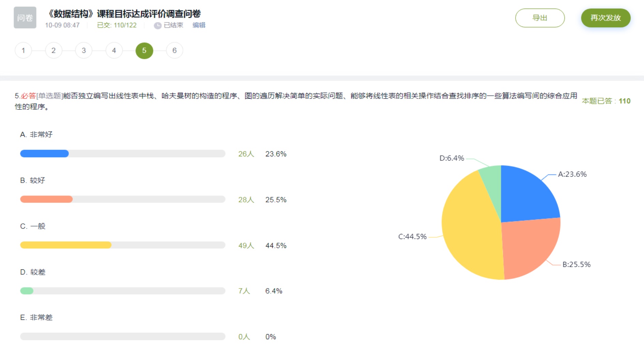Go to question 1 step
Image resolution: width=644 pixels, height=344 pixels.
pos(23,51)
